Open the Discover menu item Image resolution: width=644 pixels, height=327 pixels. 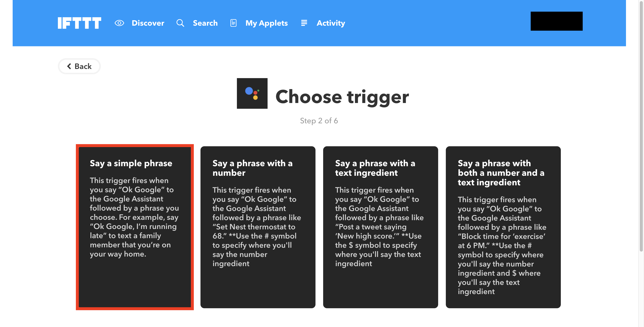point(148,23)
